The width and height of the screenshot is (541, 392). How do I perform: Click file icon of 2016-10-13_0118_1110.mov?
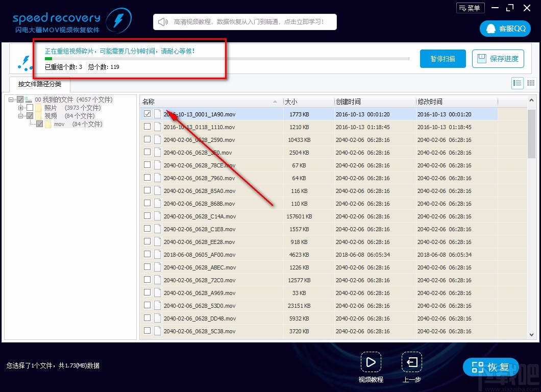[158, 127]
